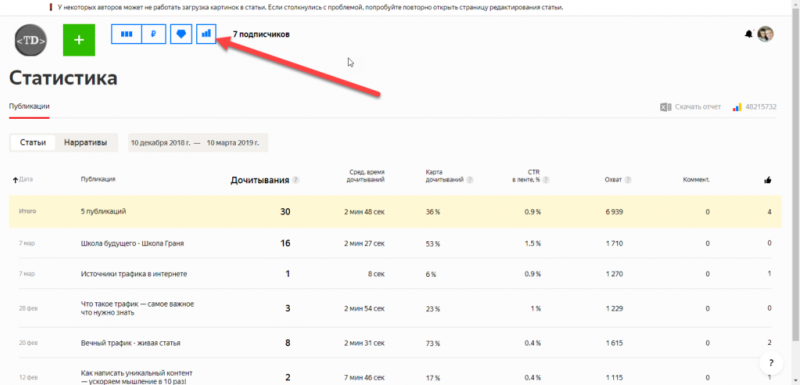Click Скачать отчет link
The height and width of the screenshot is (385, 800).
pos(698,107)
